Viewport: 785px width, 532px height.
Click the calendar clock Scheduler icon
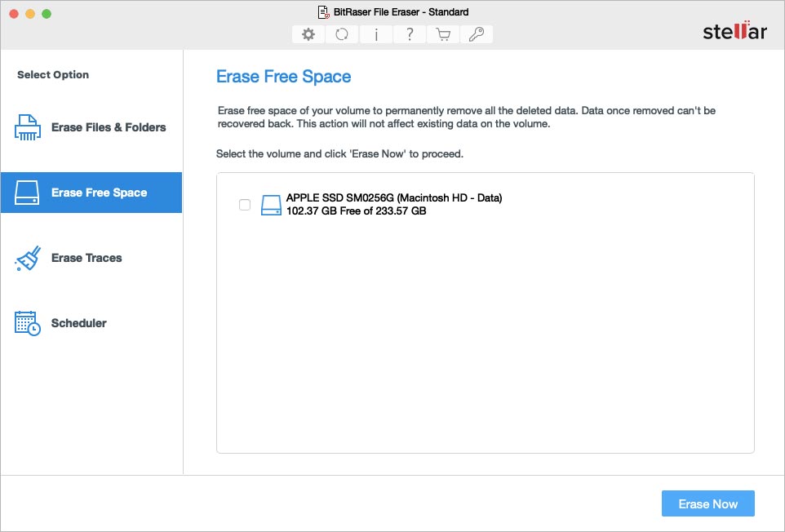(x=28, y=323)
